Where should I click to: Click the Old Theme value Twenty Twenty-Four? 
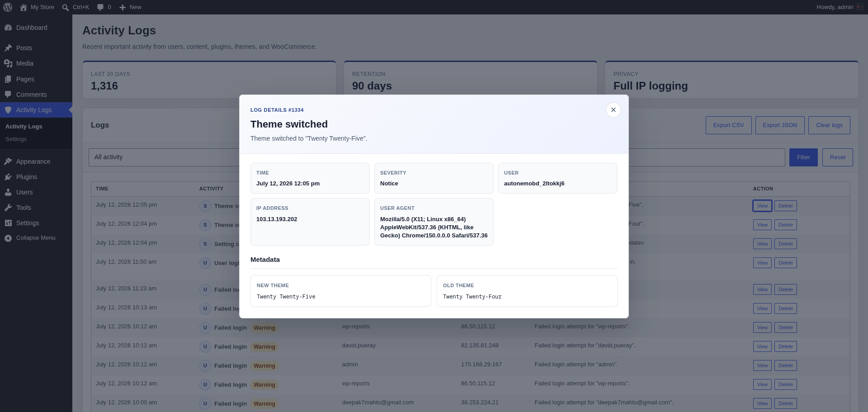click(472, 297)
